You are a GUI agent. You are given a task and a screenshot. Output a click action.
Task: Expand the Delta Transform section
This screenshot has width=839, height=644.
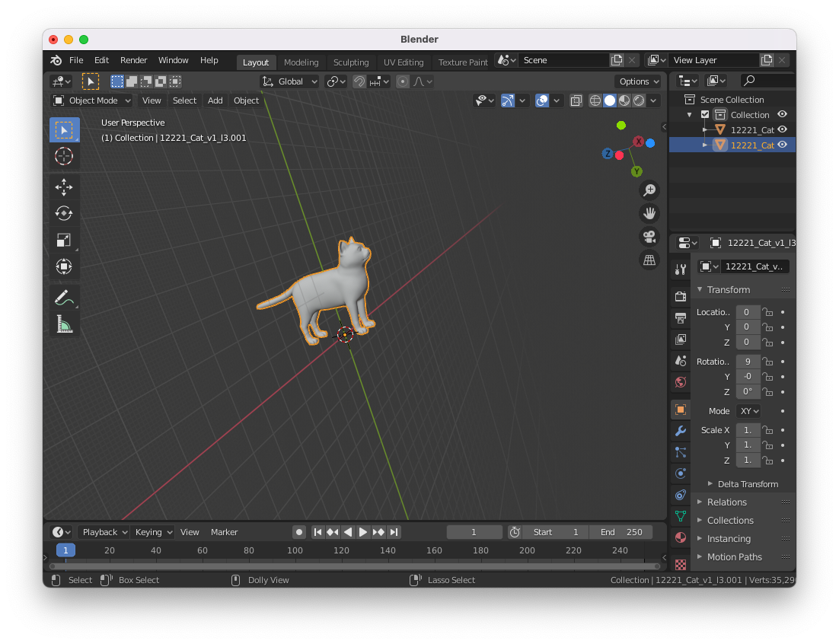point(747,484)
